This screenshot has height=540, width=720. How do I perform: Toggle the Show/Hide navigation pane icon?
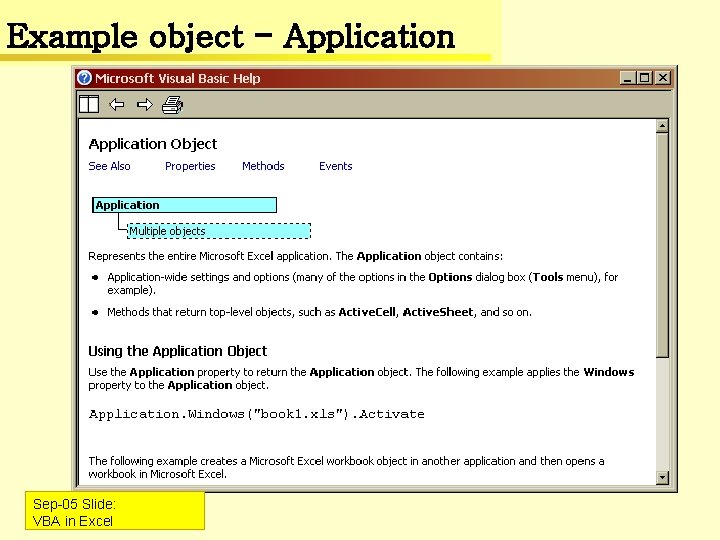tap(89, 104)
